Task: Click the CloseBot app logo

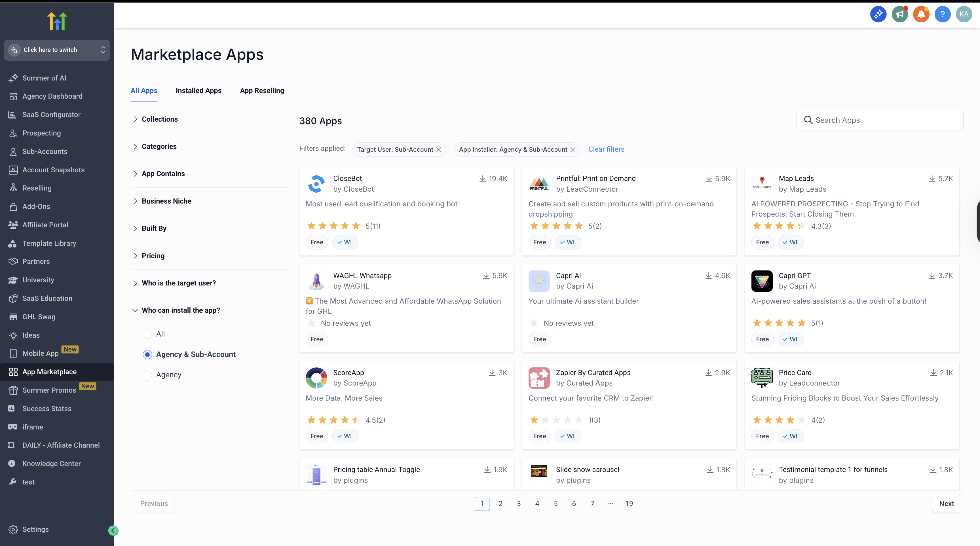Action: (316, 184)
